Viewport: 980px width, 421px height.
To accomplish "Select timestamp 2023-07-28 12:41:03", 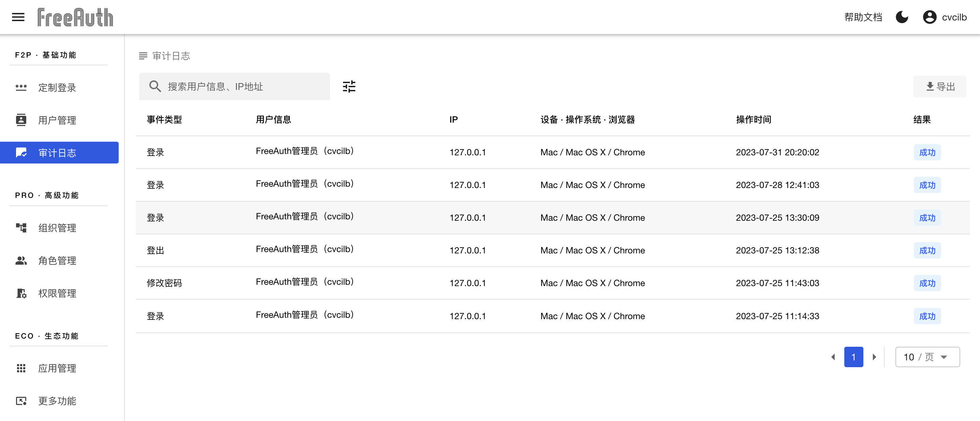I will (x=777, y=185).
